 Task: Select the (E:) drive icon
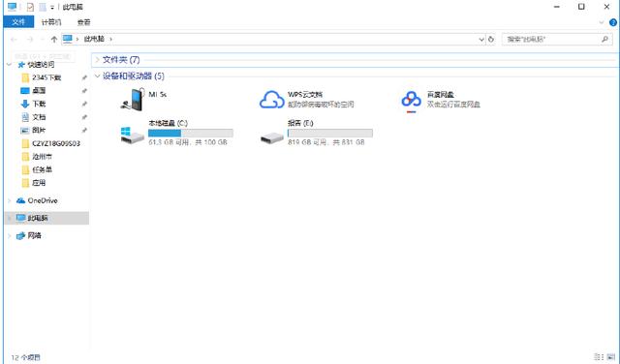pyautogui.click(x=272, y=137)
